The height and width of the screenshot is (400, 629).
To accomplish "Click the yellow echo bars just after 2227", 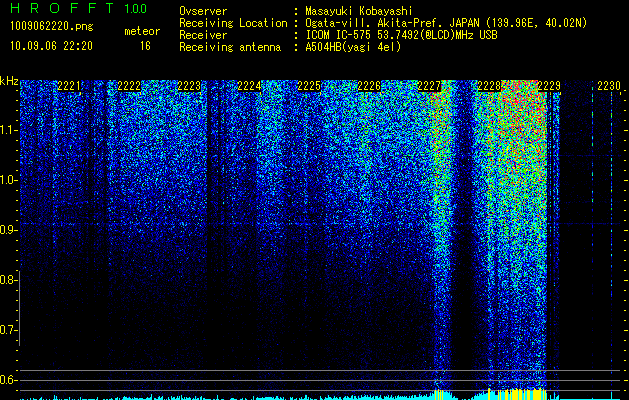I will [x=440, y=394].
